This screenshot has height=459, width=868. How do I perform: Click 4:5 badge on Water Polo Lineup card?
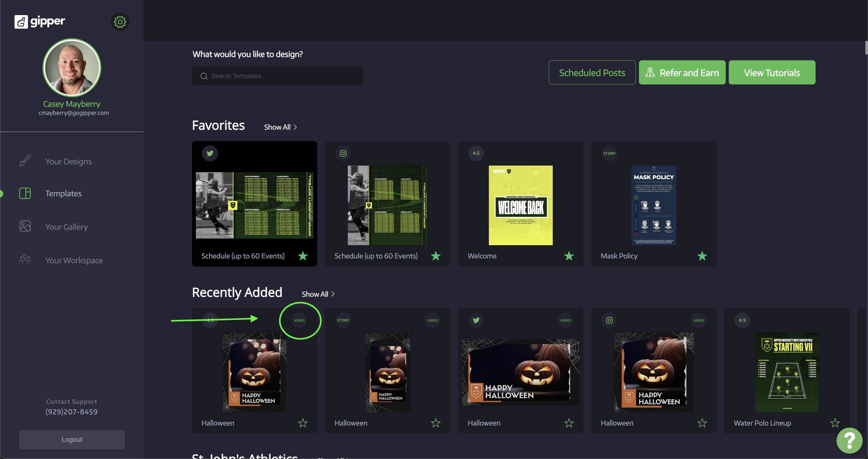(742, 320)
